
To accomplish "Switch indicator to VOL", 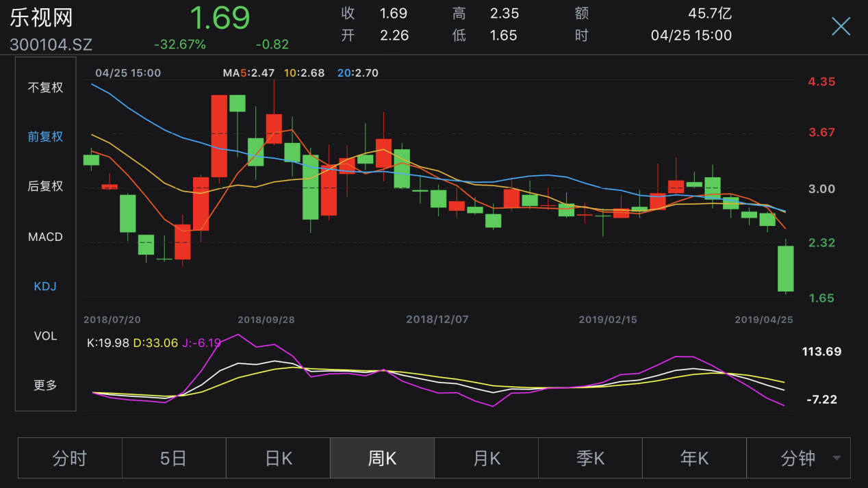I will [x=45, y=335].
